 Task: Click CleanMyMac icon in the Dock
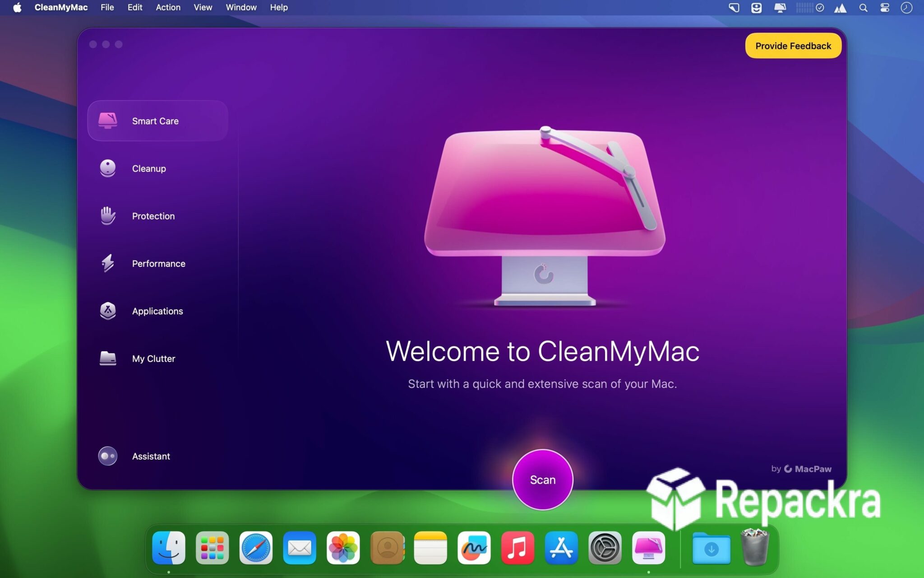click(x=648, y=548)
